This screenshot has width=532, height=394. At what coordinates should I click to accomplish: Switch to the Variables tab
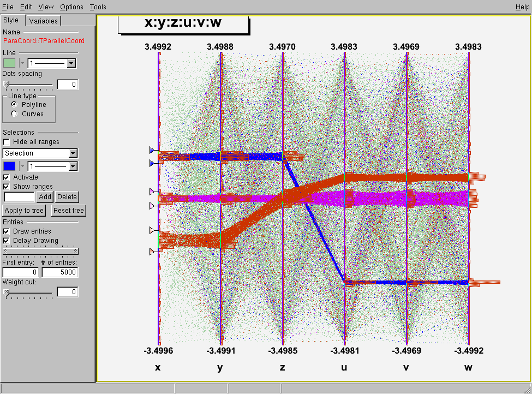point(44,21)
